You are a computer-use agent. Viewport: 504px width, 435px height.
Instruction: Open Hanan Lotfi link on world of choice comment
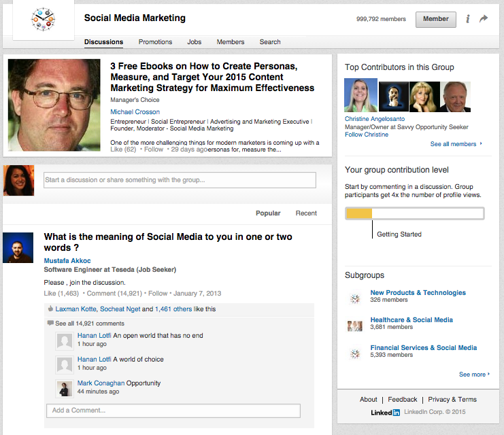click(94, 359)
